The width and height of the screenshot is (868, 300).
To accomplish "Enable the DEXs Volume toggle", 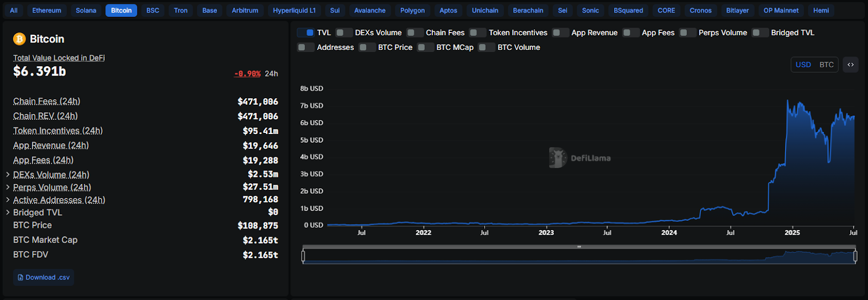I will [x=344, y=33].
